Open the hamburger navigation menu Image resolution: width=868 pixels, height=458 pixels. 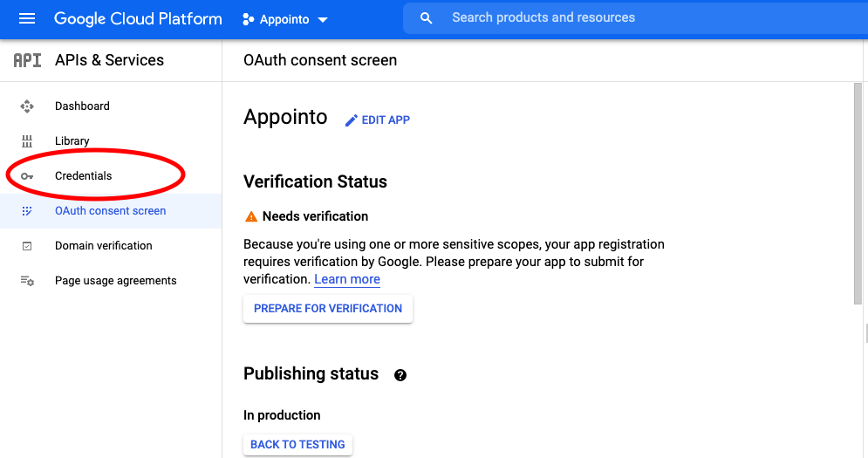(x=26, y=19)
